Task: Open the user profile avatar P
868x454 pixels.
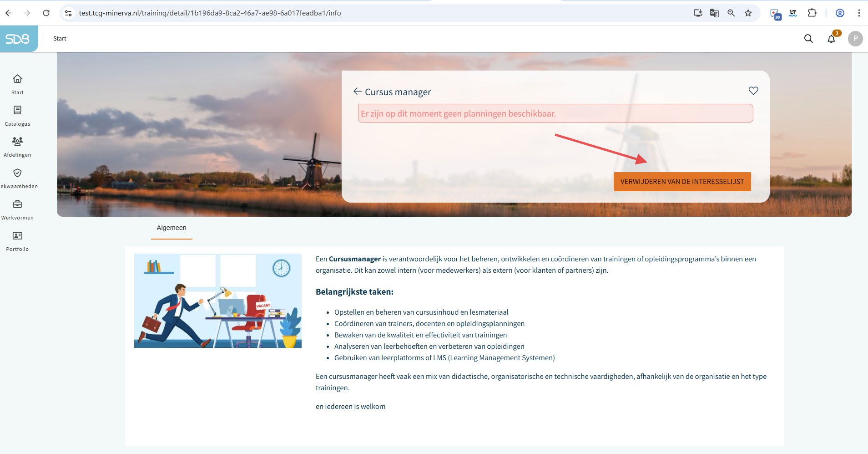Action: (x=855, y=39)
